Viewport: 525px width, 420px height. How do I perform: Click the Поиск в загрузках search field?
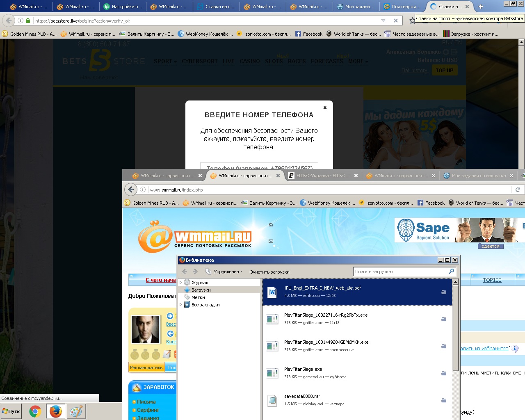pos(404,272)
